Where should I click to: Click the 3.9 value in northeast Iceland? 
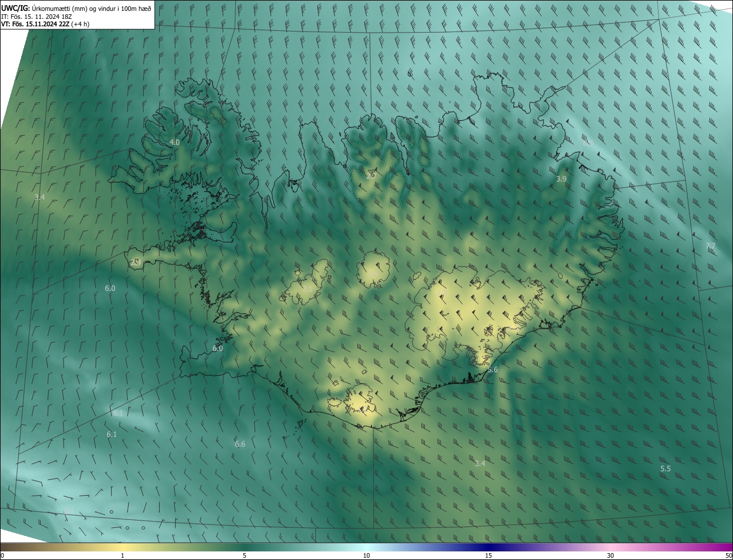pyautogui.click(x=561, y=179)
